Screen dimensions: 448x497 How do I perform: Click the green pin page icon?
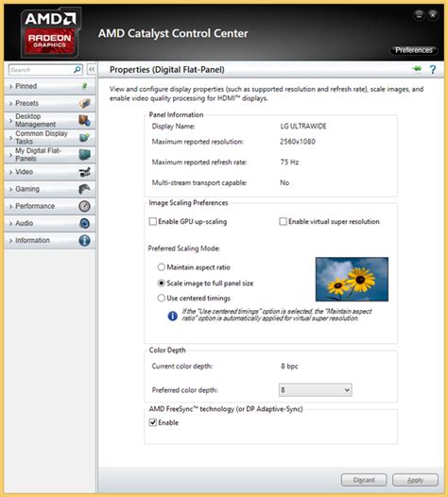417,69
